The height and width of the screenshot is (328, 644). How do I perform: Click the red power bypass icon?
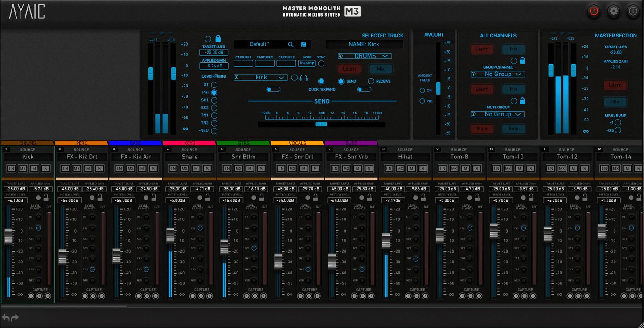[593, 11]
